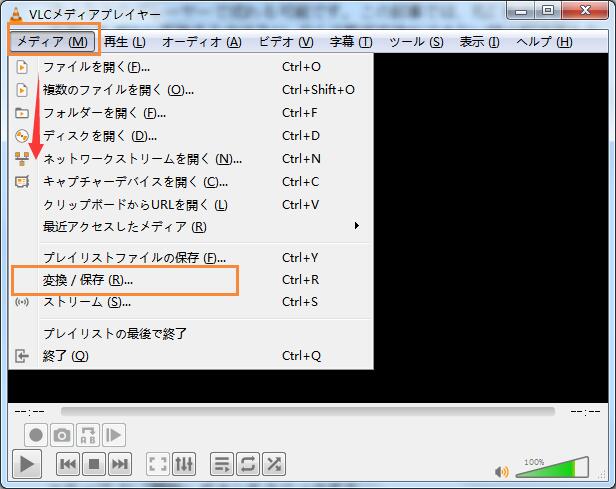Choose プレイリストファイルの保存 menu entry

coord(191,258)
